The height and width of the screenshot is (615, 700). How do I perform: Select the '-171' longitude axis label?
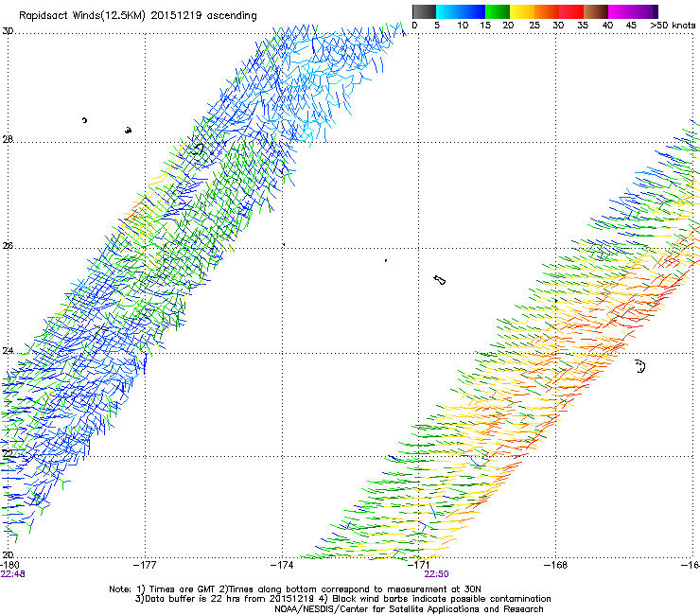[419, 565]
